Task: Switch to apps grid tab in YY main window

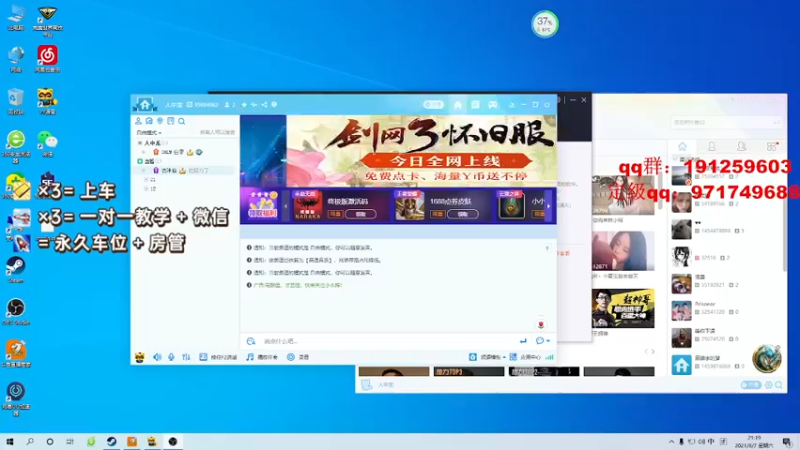Action: pos(772,147)
